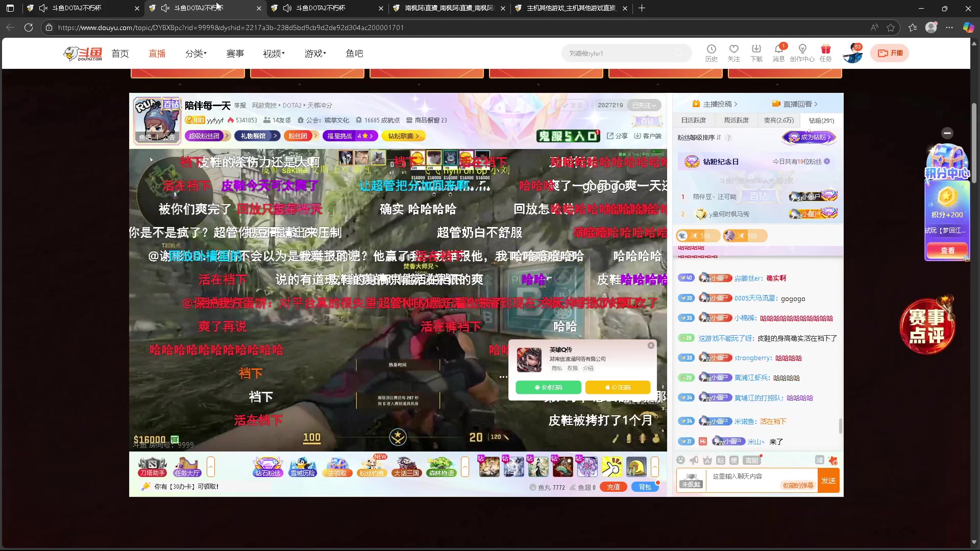The height and width of the screenshot is (551, 980).
Task: Click the 充值 recharge button
Action: click(x=614, y=487)
